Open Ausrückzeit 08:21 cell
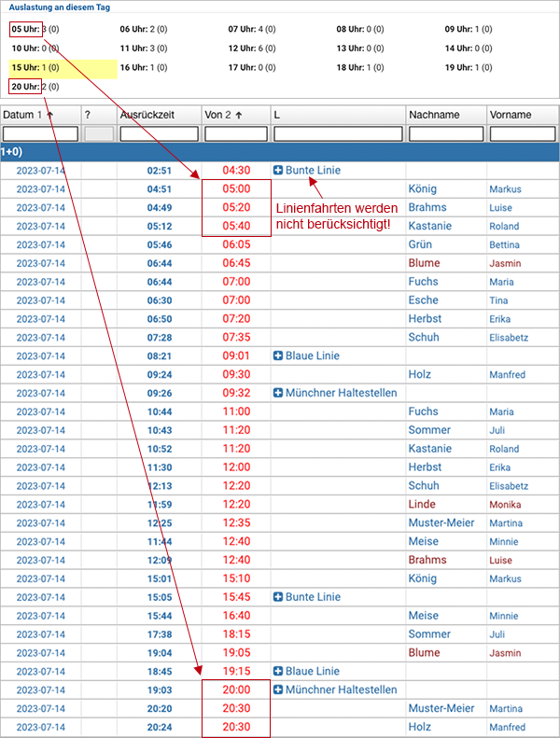Image resolution: width=560 pixels, height=738 pixels. click(x=160, y=356)
